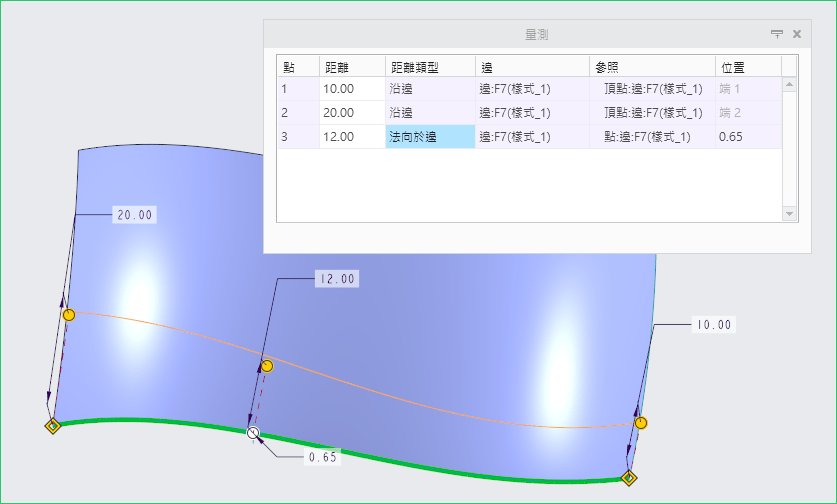The height and width of the screenshot is (504, 837).
Task: Open the 沿邊 distance type in row 1
Action: tap(430, 89)
